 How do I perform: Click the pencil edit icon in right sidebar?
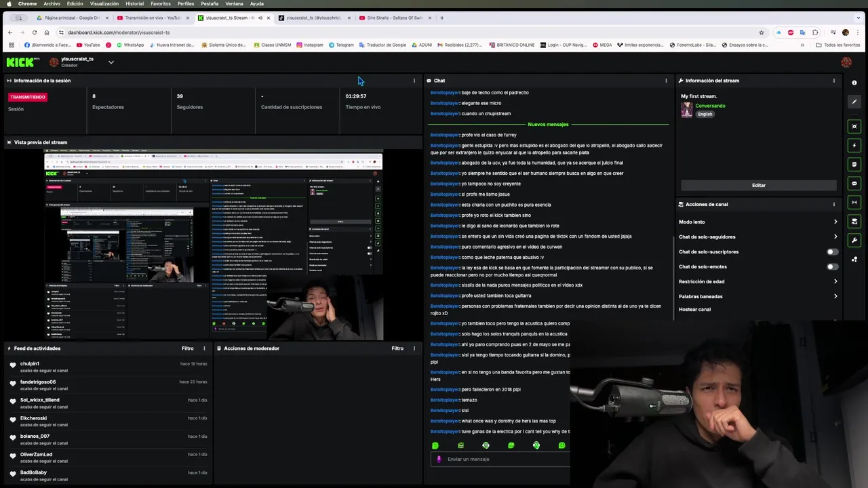pyautogui.click(x=854, y=102)
